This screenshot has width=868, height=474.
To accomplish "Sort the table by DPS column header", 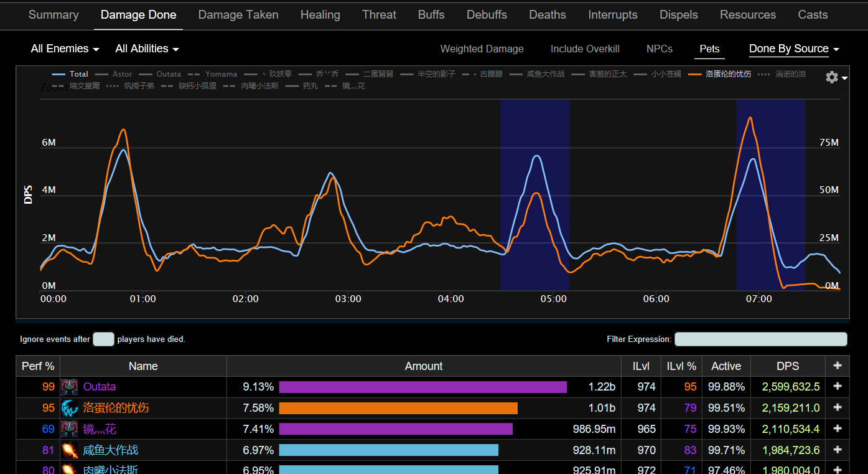I will pos(787,366).
